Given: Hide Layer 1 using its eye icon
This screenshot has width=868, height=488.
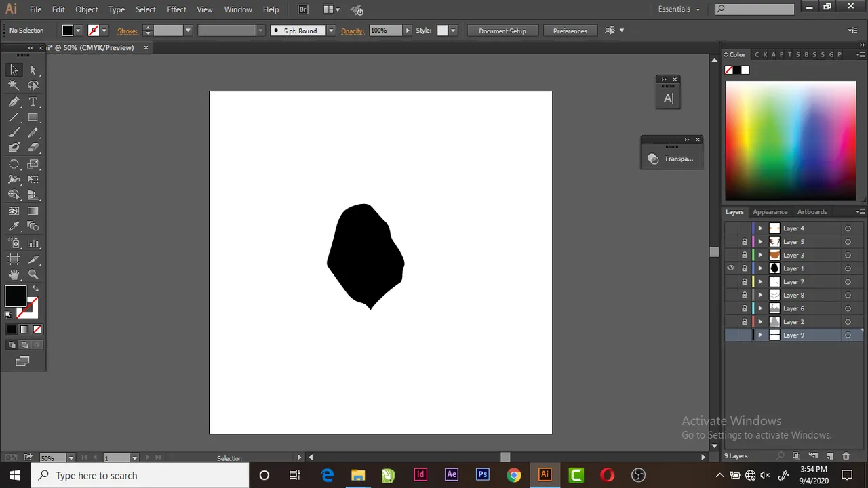Looking at the screenshot, I should coord(730,268).
